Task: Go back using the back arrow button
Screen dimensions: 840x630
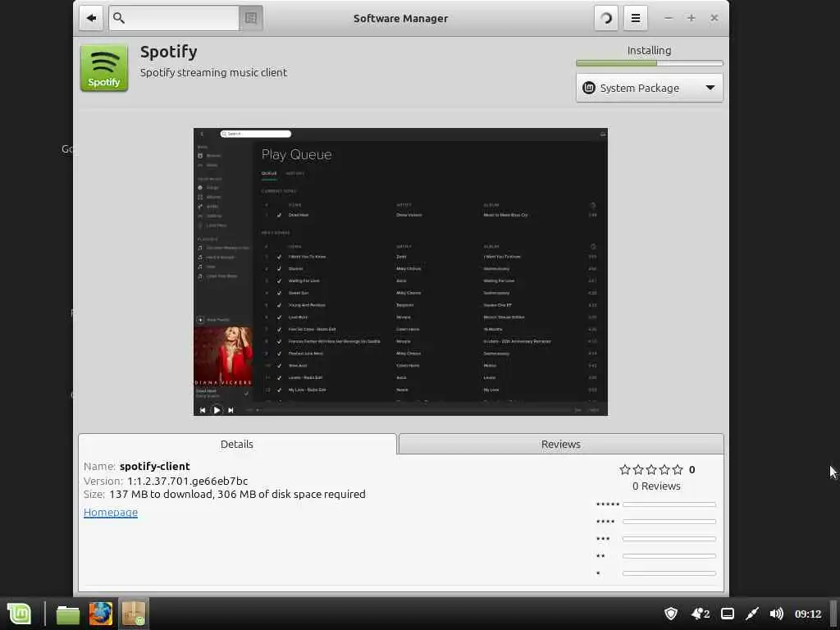Action: [x=91, y=18]
